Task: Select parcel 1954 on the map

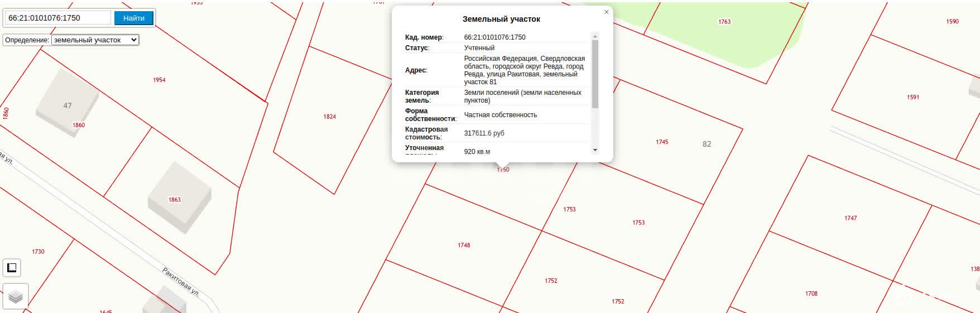Action: (159, 80)
